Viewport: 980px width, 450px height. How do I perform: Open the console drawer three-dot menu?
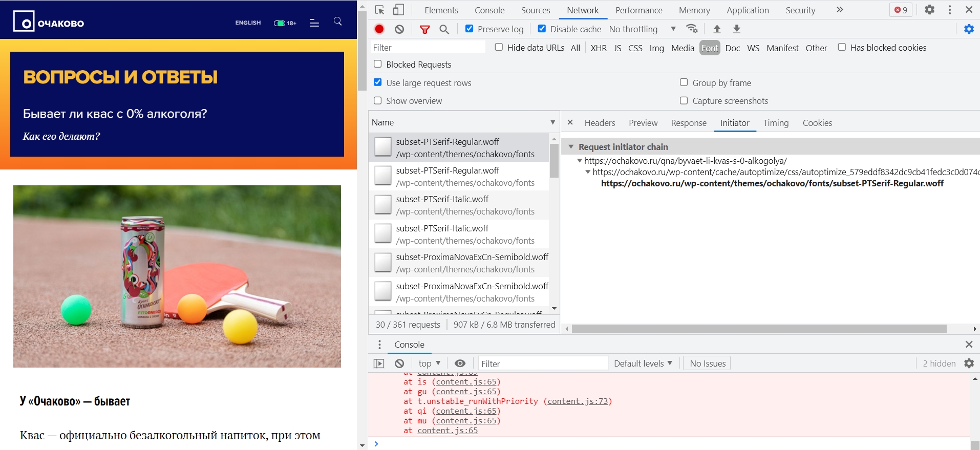(x=379, y=345)
